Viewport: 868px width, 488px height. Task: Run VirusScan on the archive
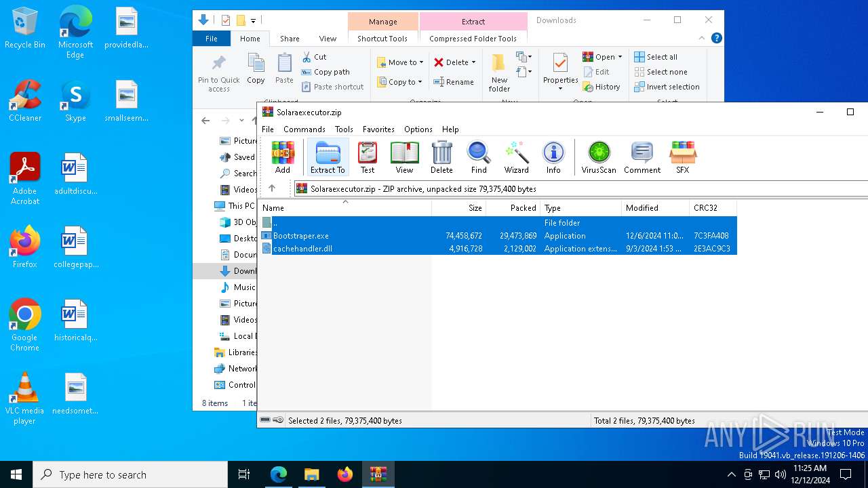pos(599,157)
